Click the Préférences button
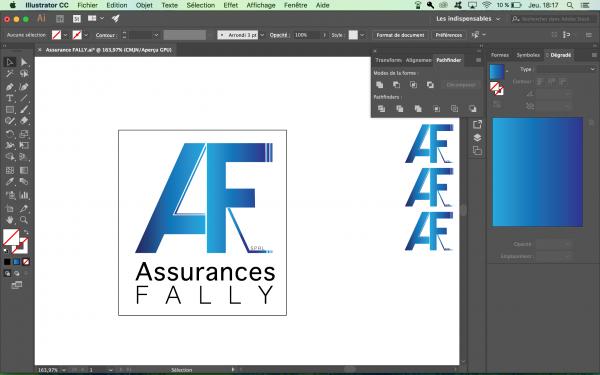Image resolution: width=600 pixels, height=375 pixels. (x=448, y=35)
